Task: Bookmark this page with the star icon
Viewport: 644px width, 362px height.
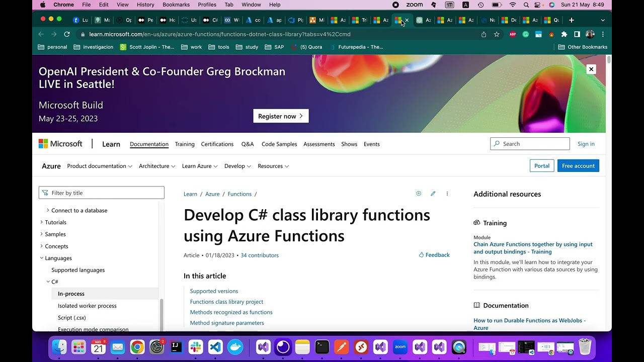Action: (x=497, y=34)
